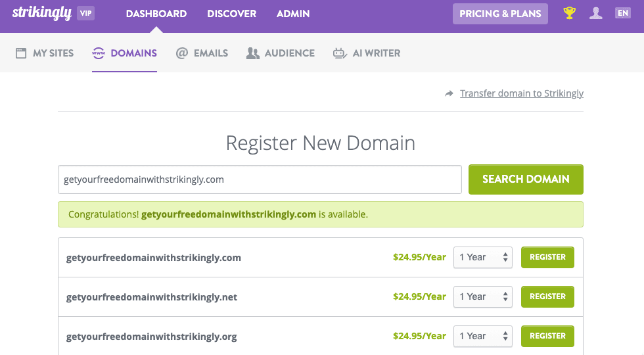644x355 pixels.
Task: Click the getyourfreedomainwithstrikingly.com row name
Action: [154, 258]
